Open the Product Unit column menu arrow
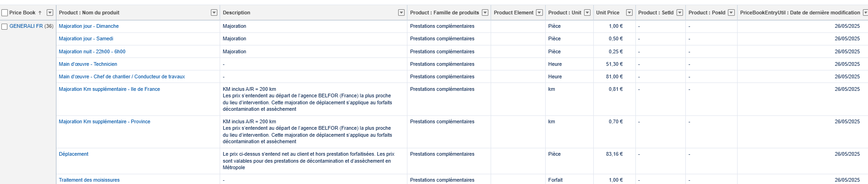The image size is (868, 184). pos(587,13)
